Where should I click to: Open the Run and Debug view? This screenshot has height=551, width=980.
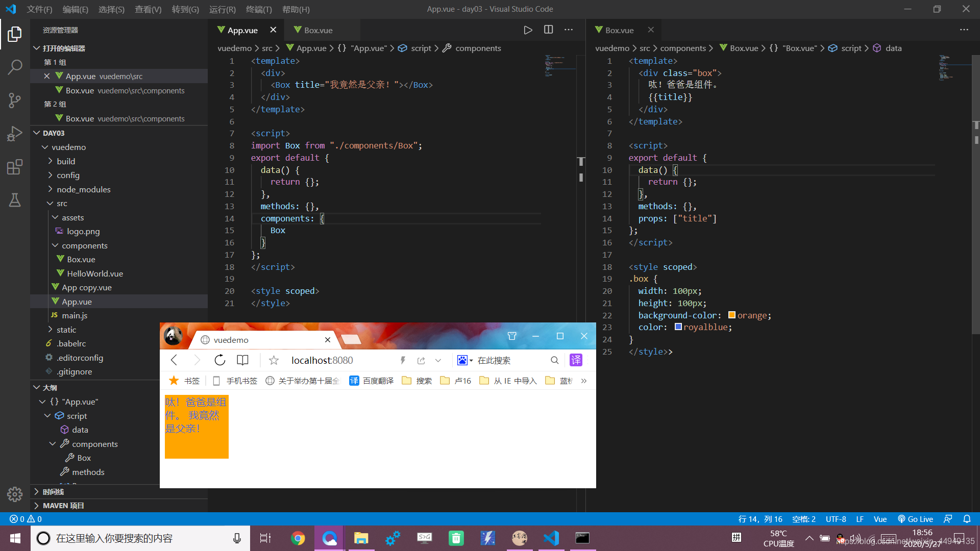15,134
